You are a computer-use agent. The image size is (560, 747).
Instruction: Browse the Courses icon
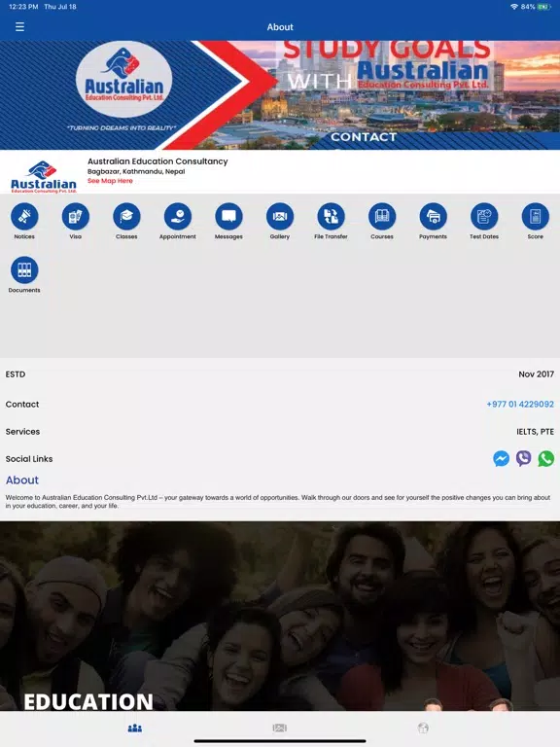click(382, 216)
